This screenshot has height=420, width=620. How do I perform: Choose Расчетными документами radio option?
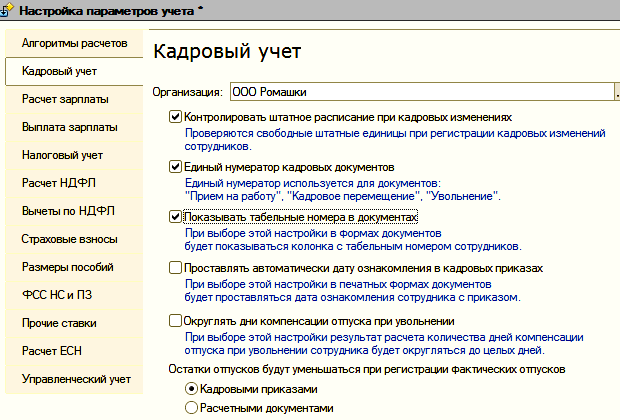pyautogui.click(x=191, y=408)
